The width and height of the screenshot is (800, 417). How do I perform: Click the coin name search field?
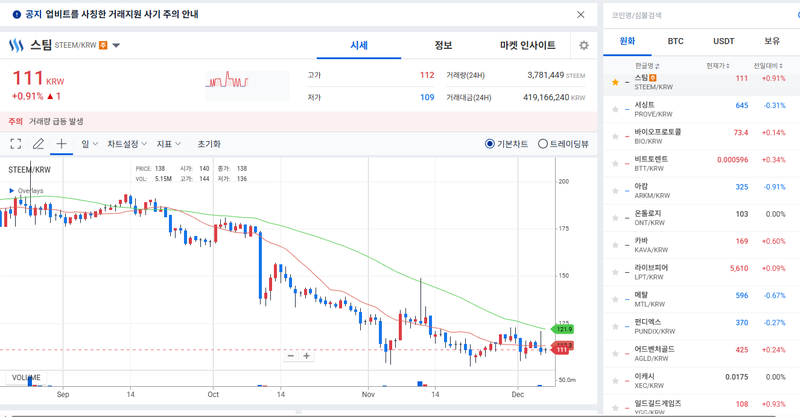click(x=700, y=15)
